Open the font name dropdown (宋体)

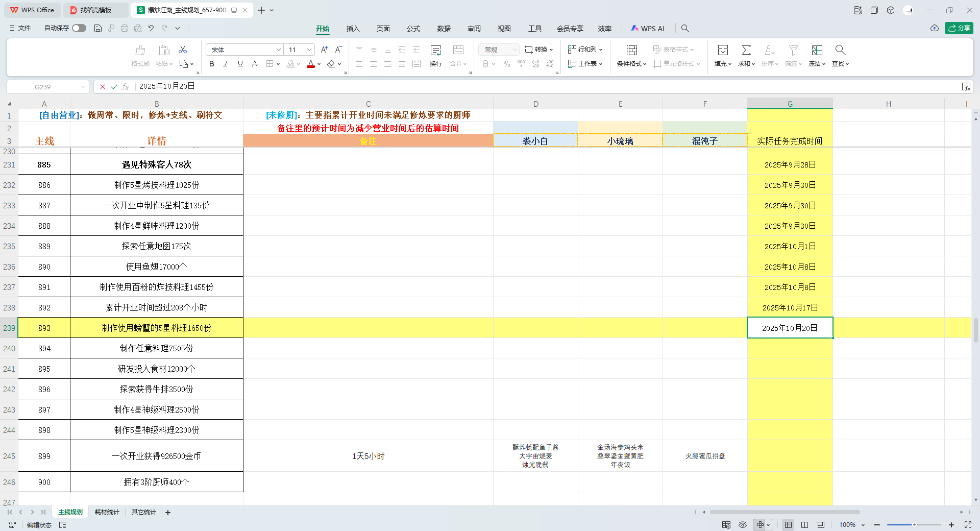point(278,50)
